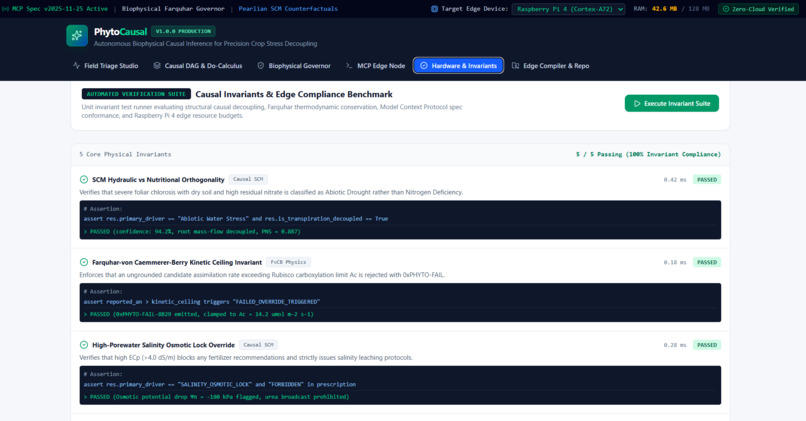
Task: Click the Causal SCM tag on Hydraulic test
Action: click(x=248, y=179)
